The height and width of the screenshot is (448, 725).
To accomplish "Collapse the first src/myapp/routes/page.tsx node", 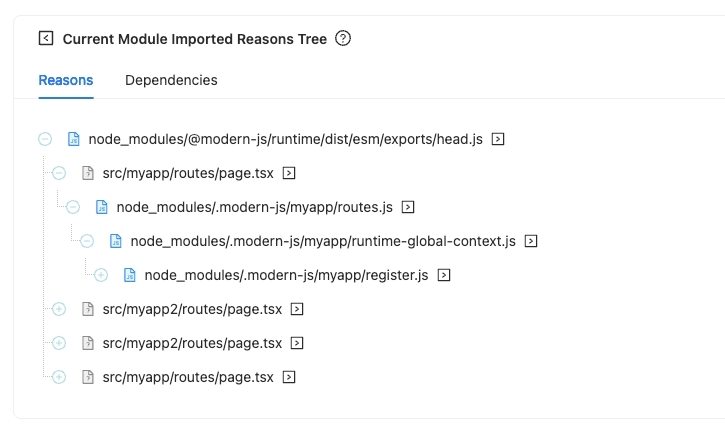I will coord(59,173).
